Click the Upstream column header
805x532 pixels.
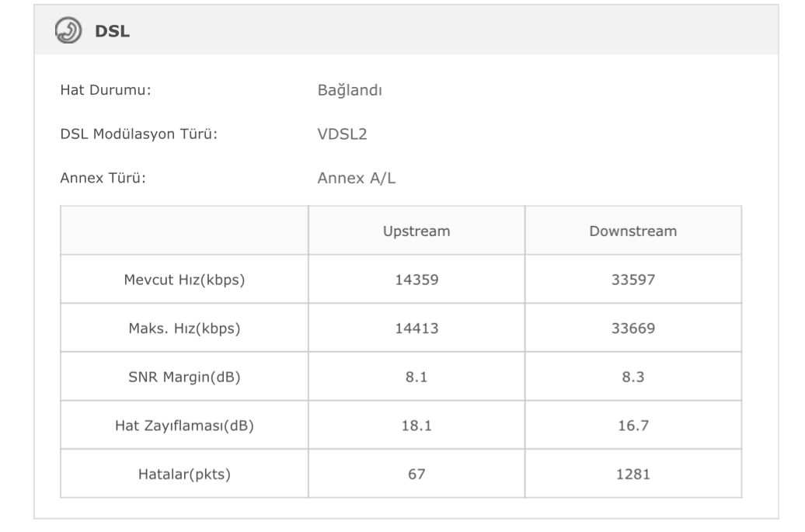416,231
